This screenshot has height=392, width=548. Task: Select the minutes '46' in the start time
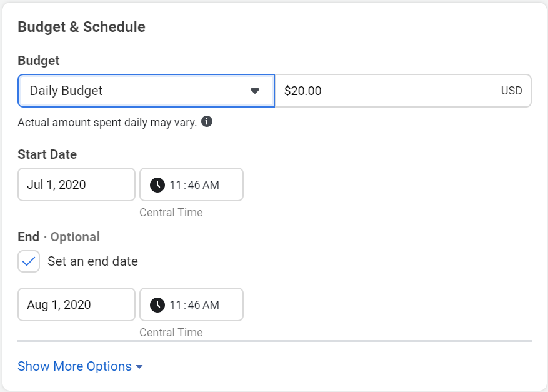[194, 184]
